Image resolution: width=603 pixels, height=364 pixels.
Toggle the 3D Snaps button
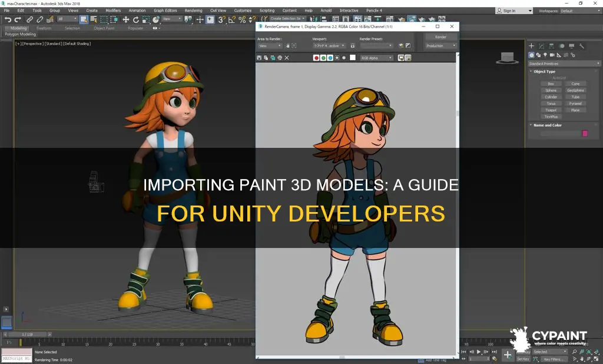tap(221, 19)
